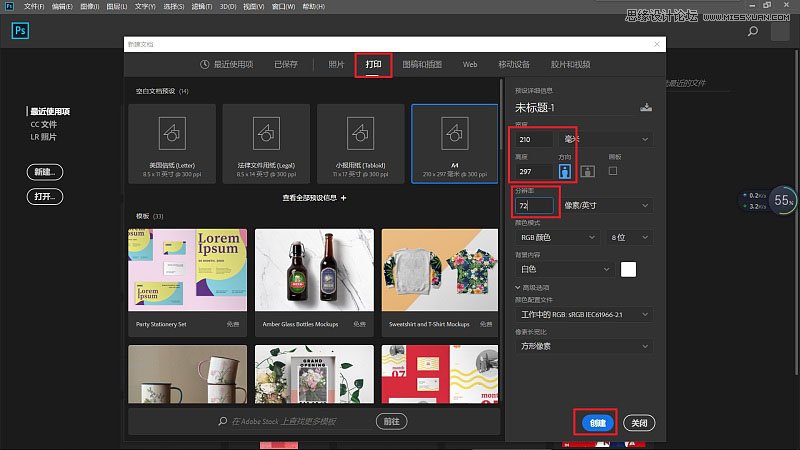Select portrait orientation icon
Image resolution: width=800 pixels, height=450 pixels.
[x=564, y=171]
